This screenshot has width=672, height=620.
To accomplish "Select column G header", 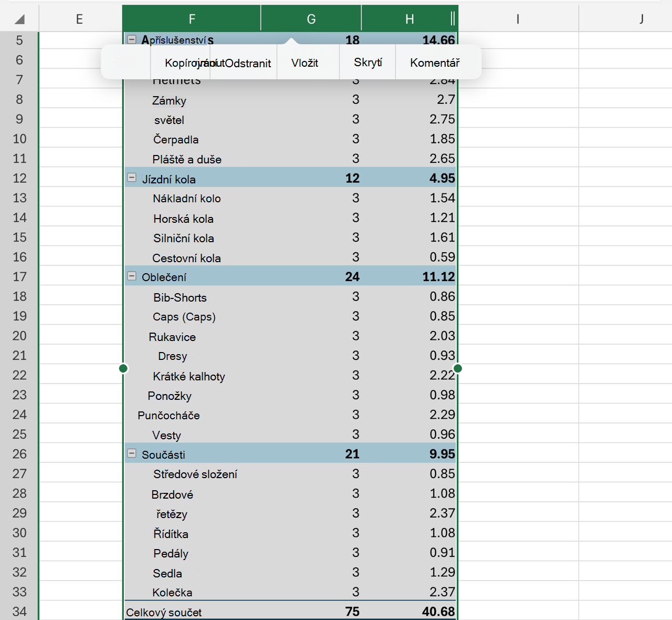I will click(311, 19).
